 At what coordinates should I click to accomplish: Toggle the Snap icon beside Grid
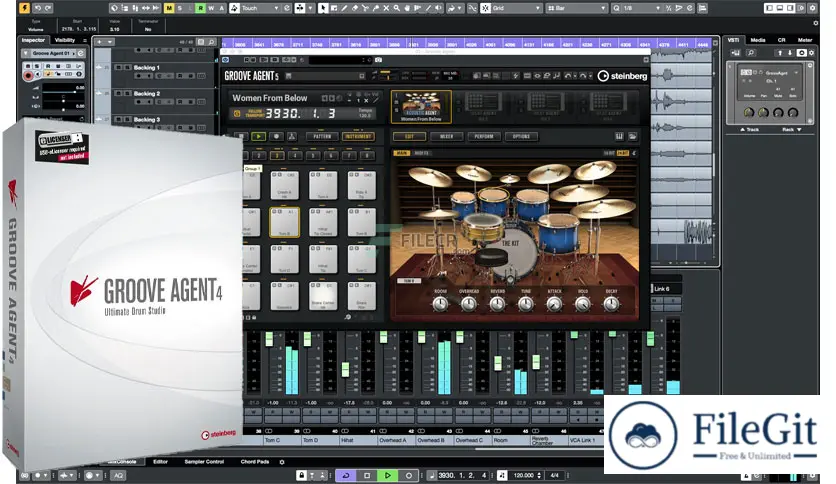point(486,8)
